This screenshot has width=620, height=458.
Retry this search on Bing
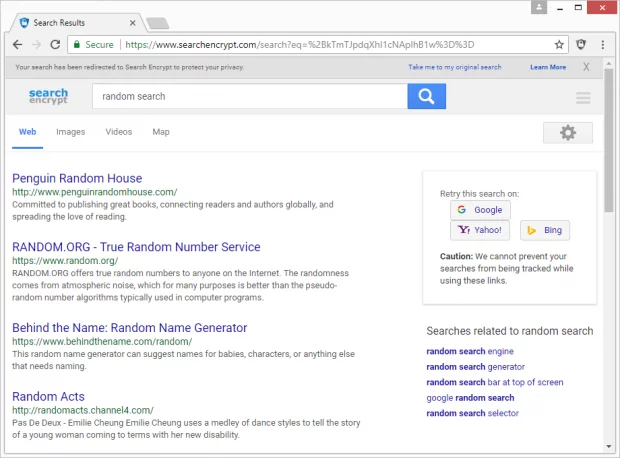(x=545, y=230)
